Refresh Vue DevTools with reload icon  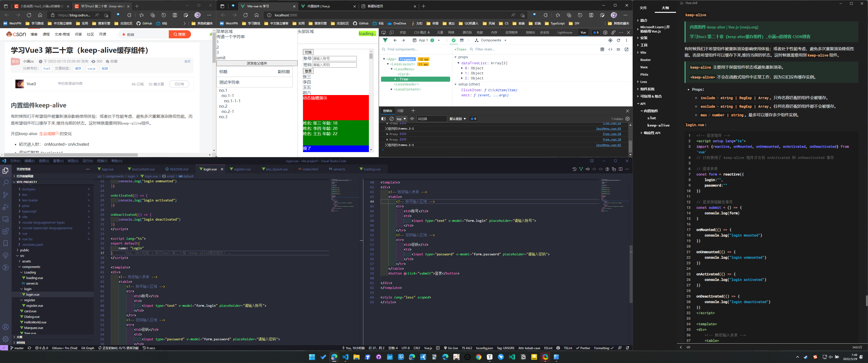point(618,40)
